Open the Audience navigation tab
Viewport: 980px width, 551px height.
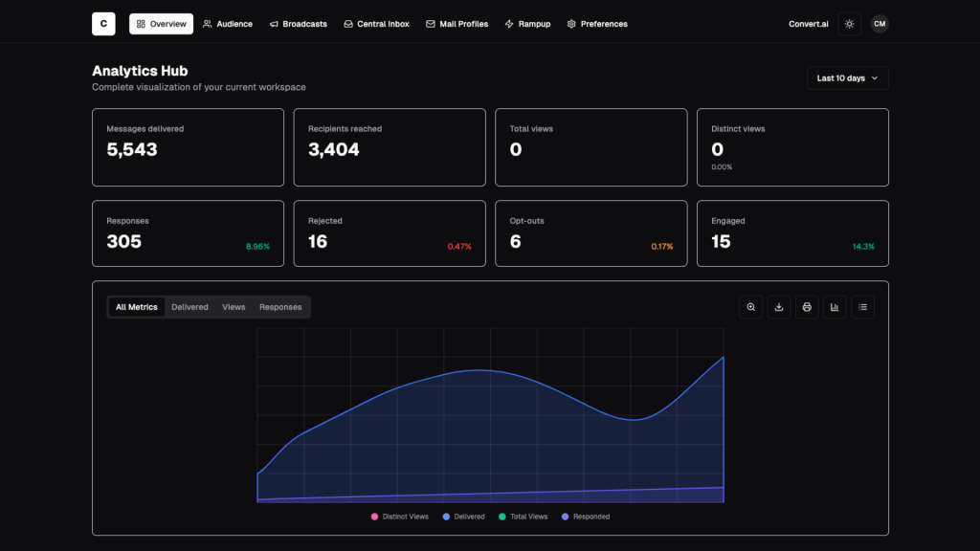(x=228, y=24)
